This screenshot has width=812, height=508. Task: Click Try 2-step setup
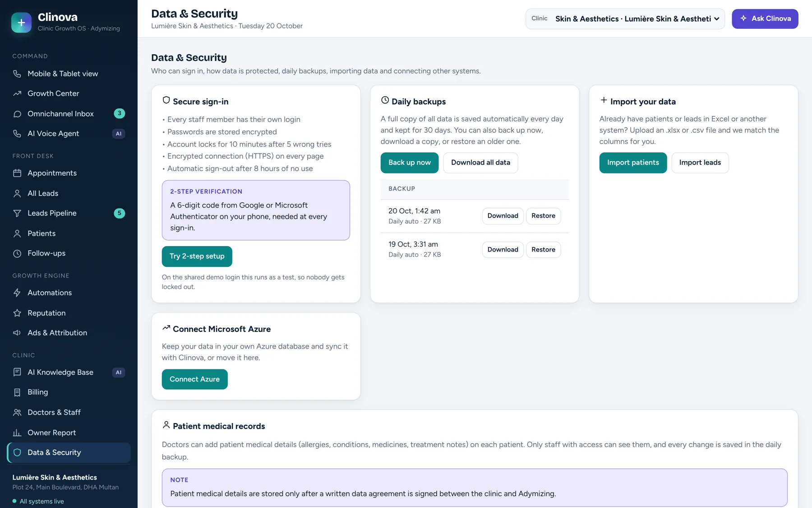tap(197, 256)
